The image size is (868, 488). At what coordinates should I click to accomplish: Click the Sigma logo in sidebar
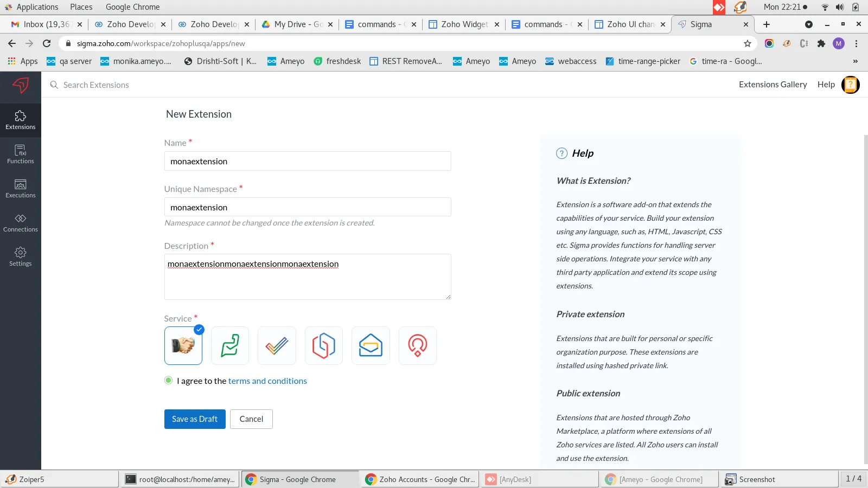(x=21, y=85)
